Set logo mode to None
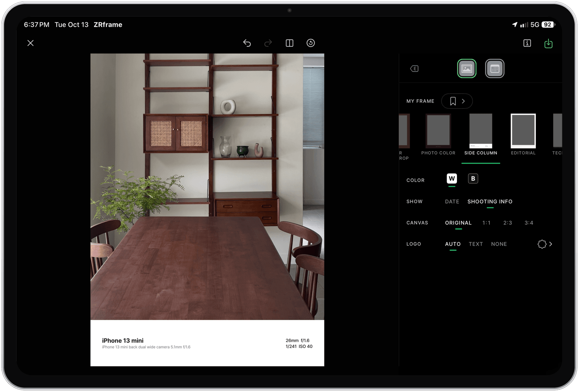Viewport: 579px width, 392px height. pos(499,244)
